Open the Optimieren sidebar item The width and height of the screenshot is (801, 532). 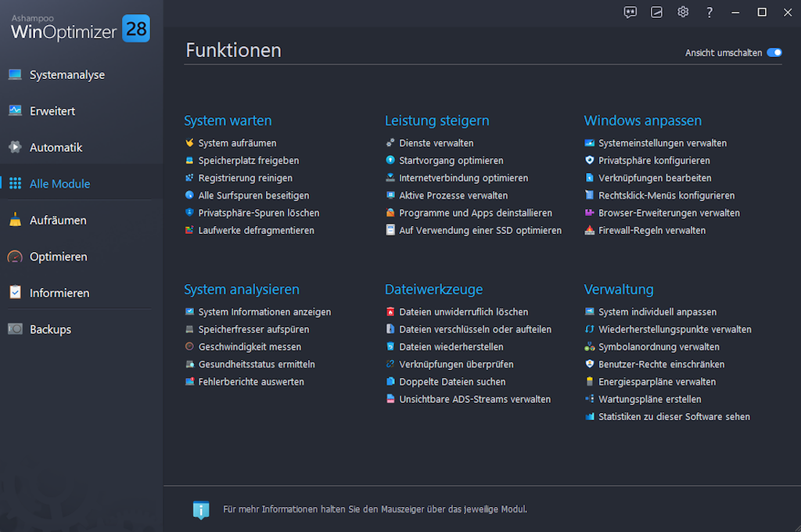(58, 257)
